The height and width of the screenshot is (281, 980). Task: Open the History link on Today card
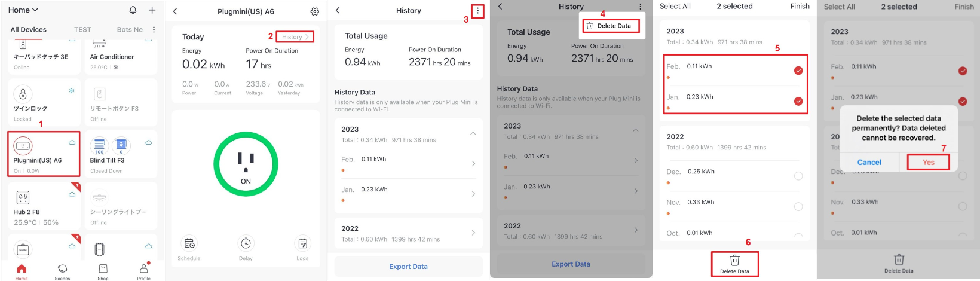click(295, 37)
